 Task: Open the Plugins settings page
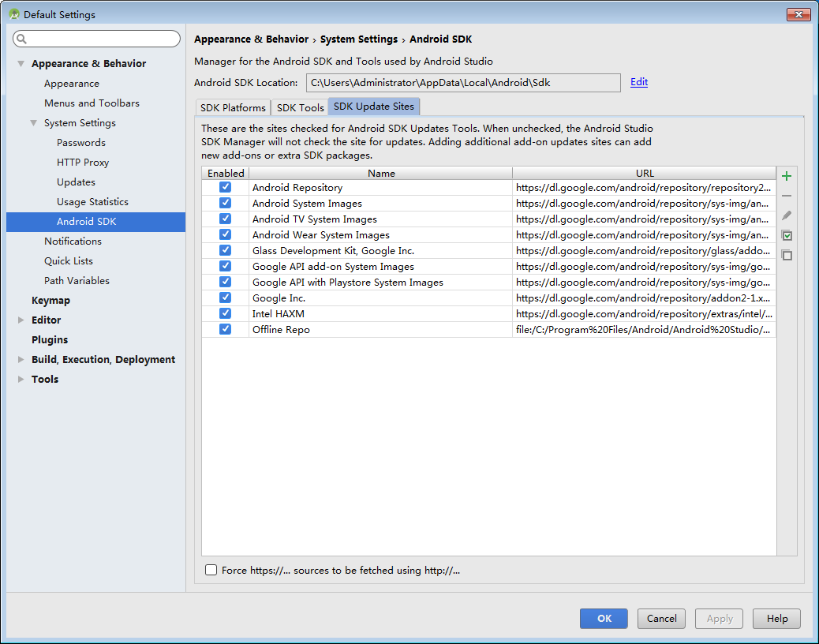(x=50, y=340)
